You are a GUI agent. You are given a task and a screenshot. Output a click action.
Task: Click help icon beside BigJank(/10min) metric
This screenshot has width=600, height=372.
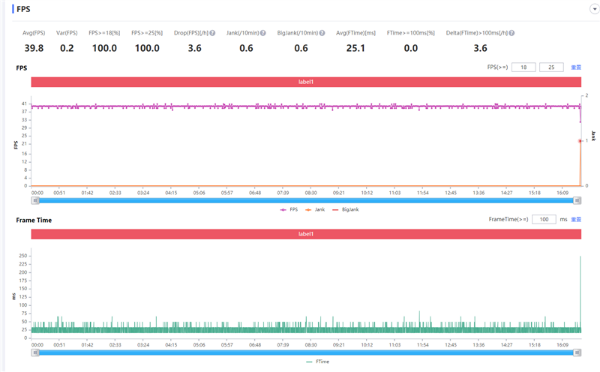coord(322,33)
